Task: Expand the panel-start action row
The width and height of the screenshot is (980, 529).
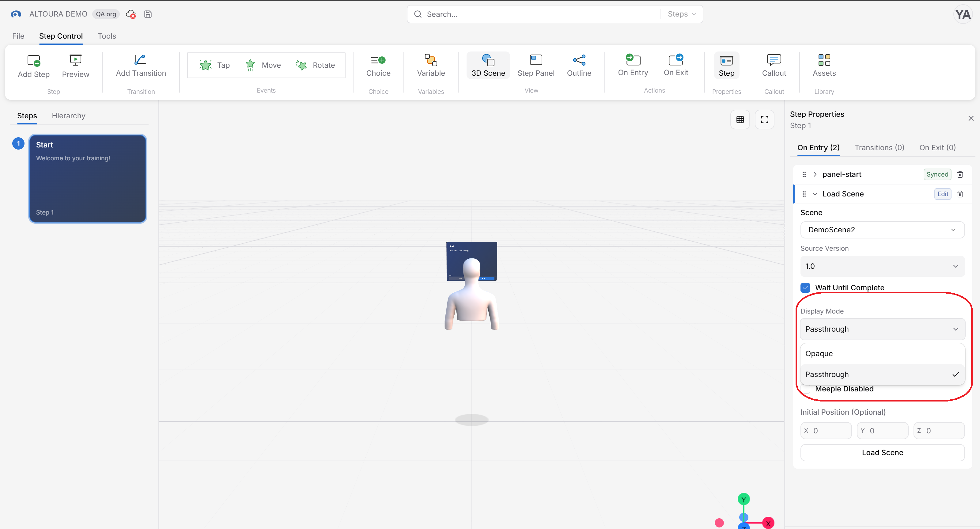Action: point(815,174)
